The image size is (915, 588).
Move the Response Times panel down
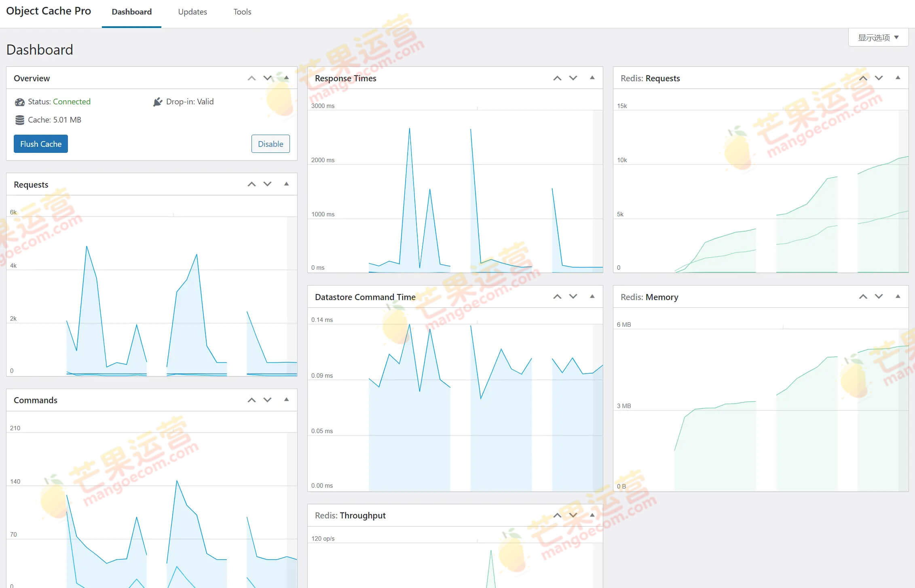click(x=573, y=78)
